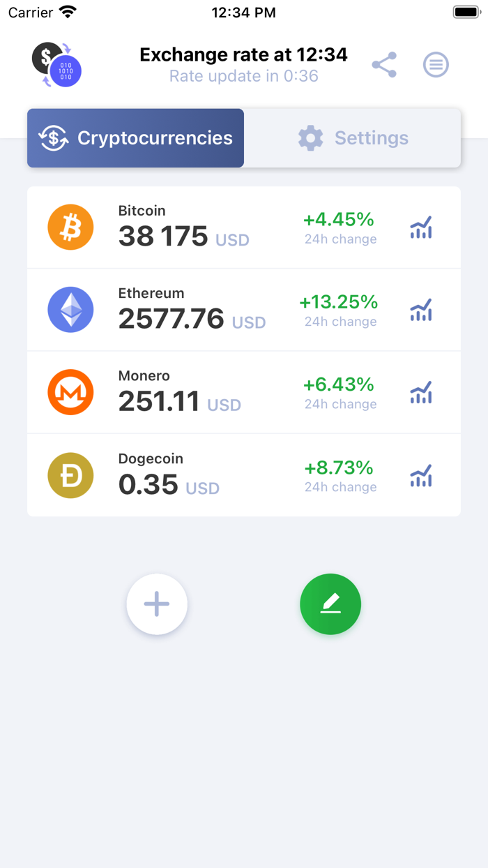
Task: Switch to the Settings tab
Action: [x=352, y=137]
